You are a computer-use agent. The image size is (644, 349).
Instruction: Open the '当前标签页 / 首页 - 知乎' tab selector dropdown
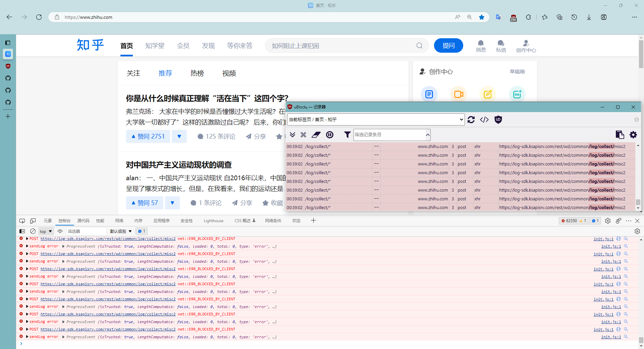click(x=375, y=119)
